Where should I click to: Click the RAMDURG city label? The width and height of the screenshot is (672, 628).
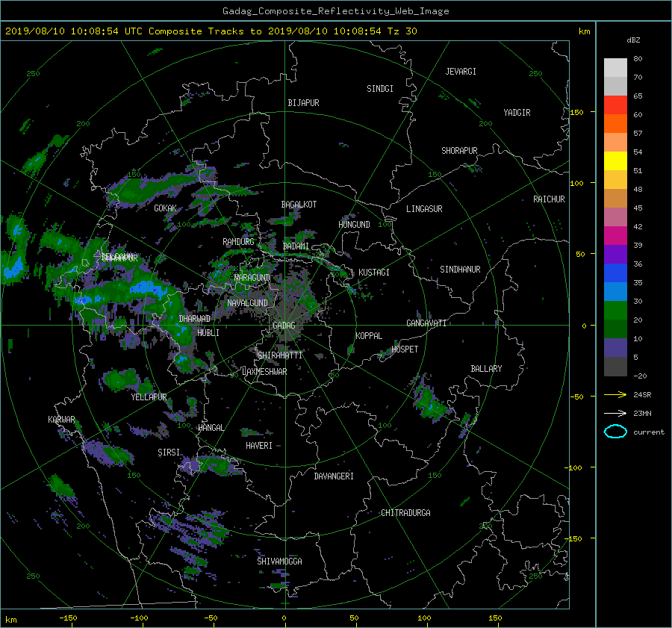(238, 242)
